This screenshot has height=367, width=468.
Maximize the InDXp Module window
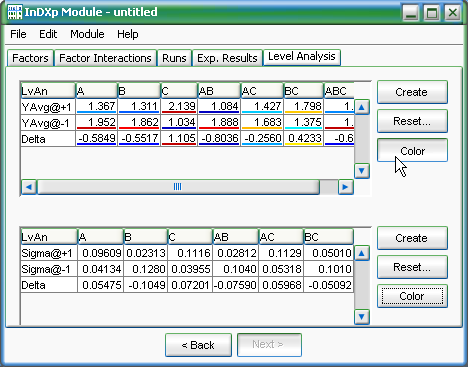pos(432,13)
